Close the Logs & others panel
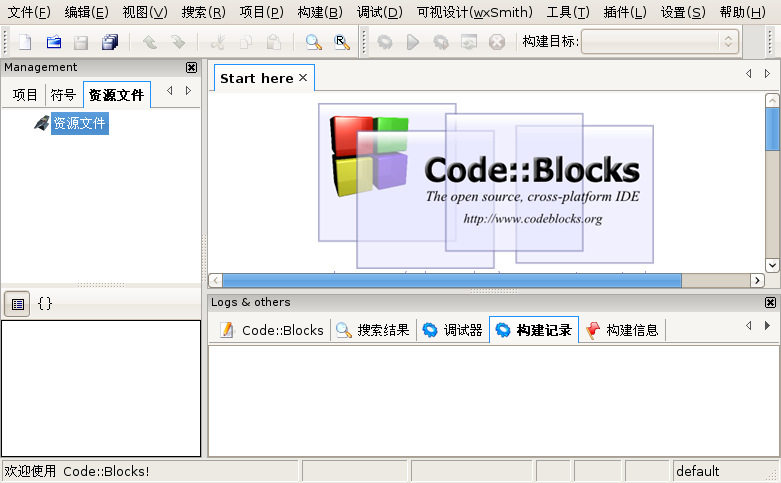The width and height of the screenshot is (781, 483). click(770, 302)
